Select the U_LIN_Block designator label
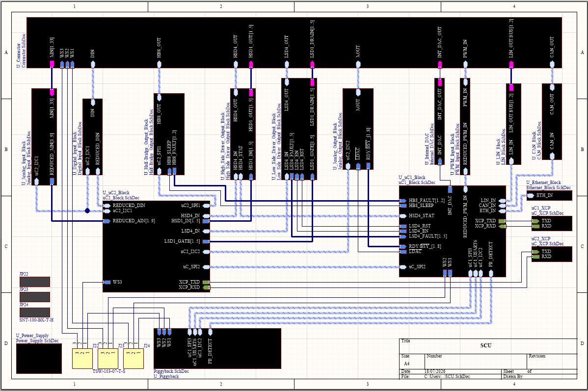588x391 pixels. (498, 152)
